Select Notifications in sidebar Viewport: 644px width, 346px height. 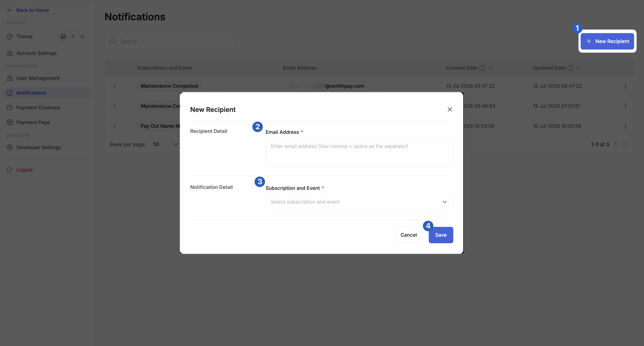48,93
